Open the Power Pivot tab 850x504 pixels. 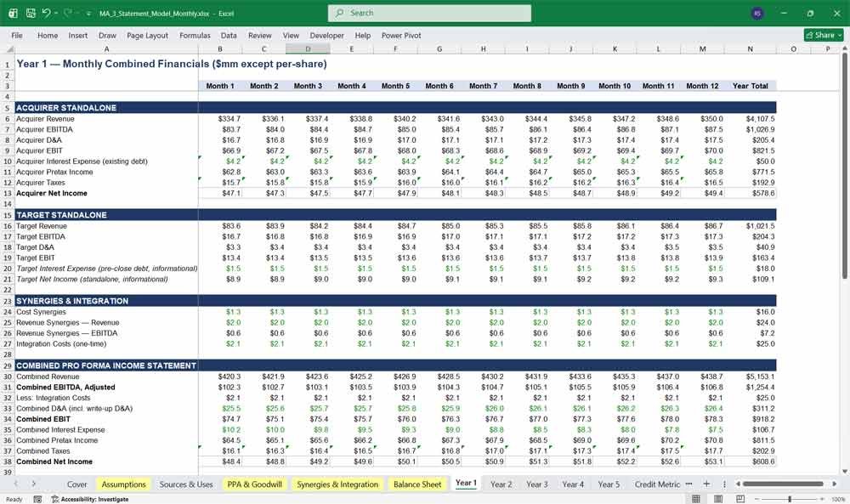[401, 35]
